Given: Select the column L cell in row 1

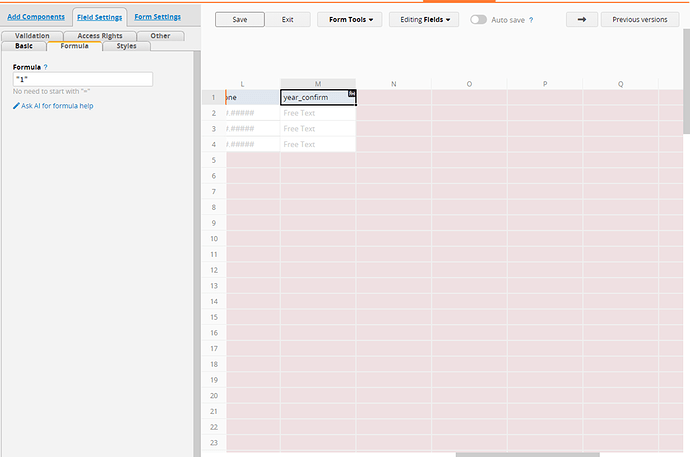Looking at the screenshot, I should click(253, 97).
